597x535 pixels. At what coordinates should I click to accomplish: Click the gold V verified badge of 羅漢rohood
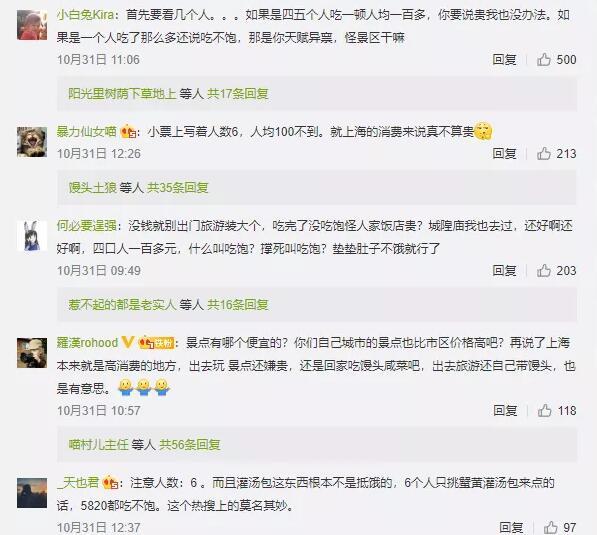click(x=128, y=342)
